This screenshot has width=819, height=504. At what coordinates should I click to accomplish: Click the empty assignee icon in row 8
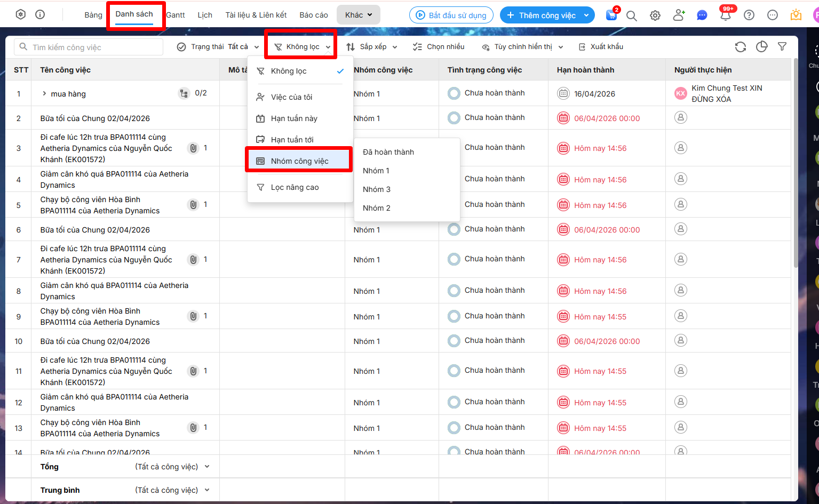681,290
